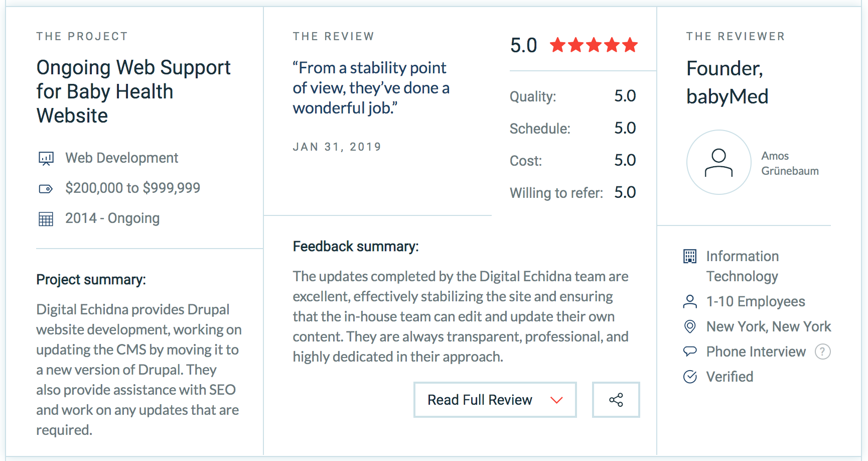The height and width of the screenshot is (461, 868).
Task: Open the Phone Interview help question mark
Action: [822, 352]
